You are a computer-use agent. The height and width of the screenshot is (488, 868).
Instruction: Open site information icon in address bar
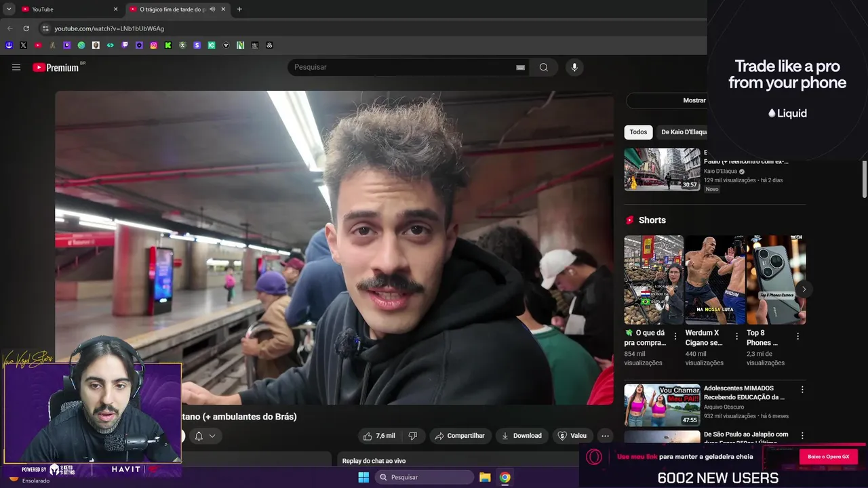45,28
